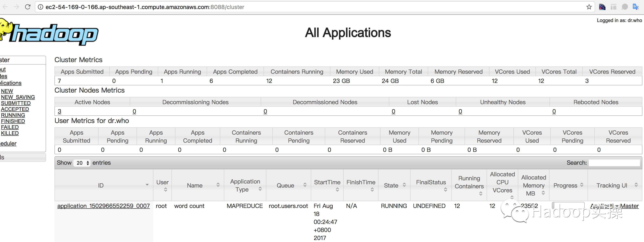Open the Show entries count dropdown
644x242 pixels.
[x=82, y=163]
